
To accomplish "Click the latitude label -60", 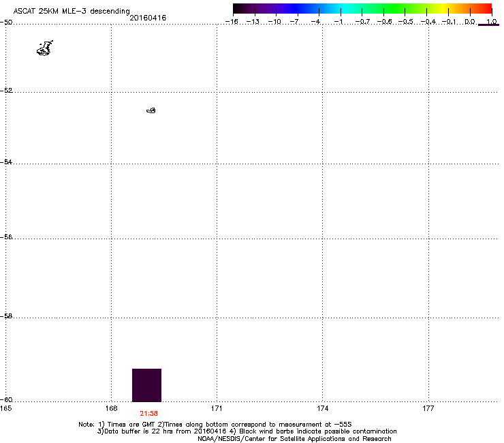I will 6,399.
